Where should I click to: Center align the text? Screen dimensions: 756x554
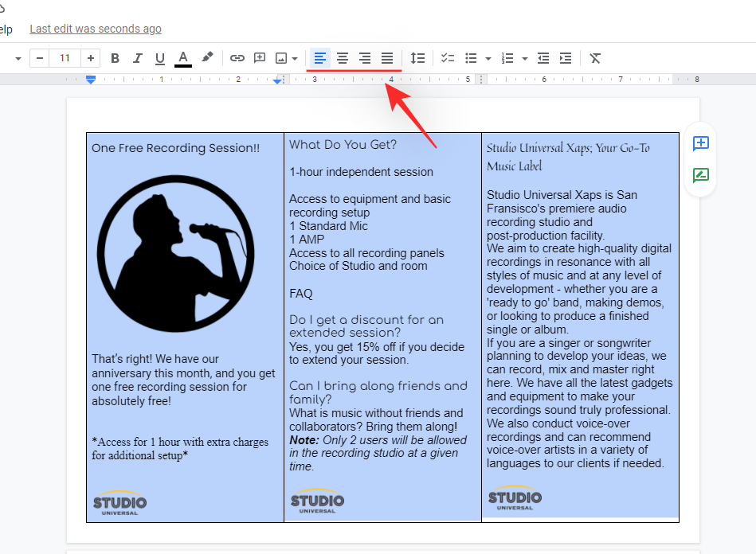point(343,58)
